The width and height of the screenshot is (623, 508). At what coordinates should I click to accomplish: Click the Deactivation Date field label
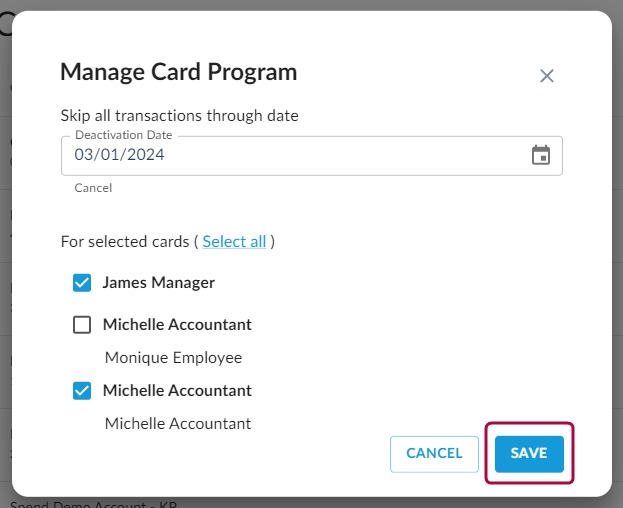pyautogui.click(x=123, y=135)
